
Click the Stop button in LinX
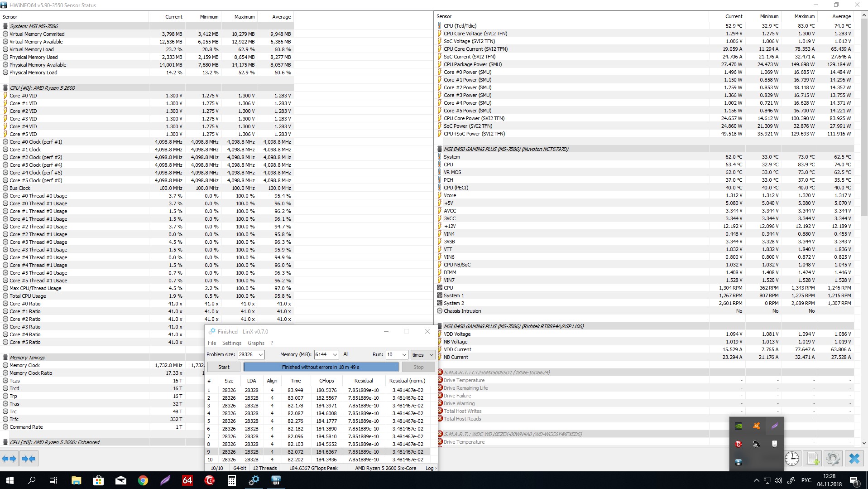coord(418,367)
